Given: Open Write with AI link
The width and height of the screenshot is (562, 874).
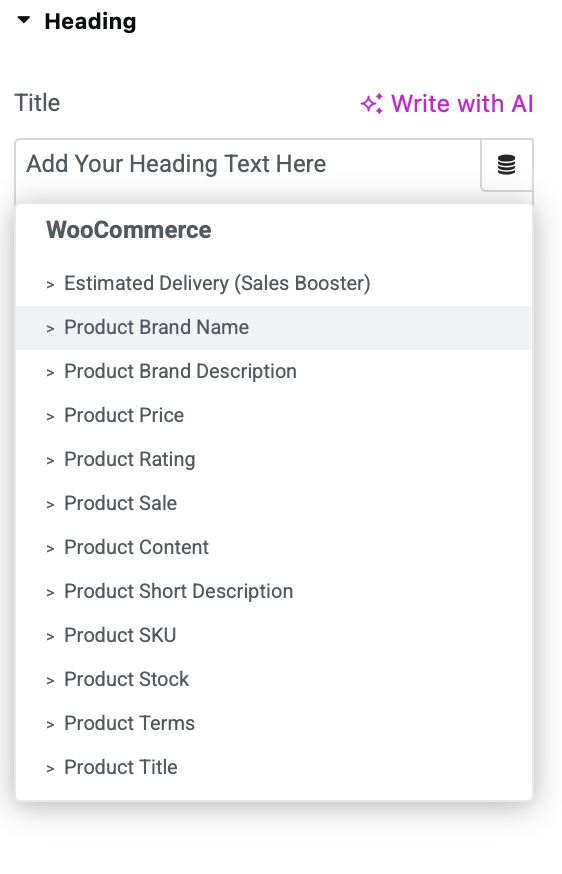Looking at the screenshot, I should point(447,104).
